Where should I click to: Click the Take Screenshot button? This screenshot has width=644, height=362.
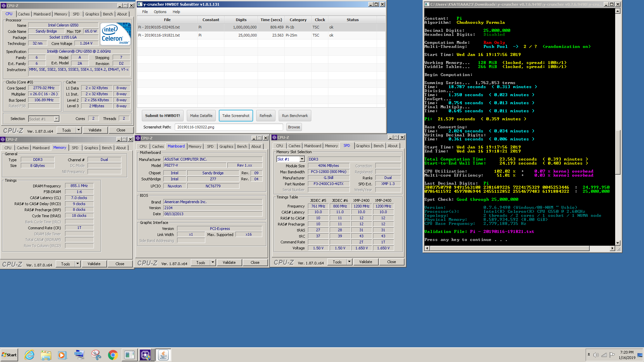click(236, 116)
